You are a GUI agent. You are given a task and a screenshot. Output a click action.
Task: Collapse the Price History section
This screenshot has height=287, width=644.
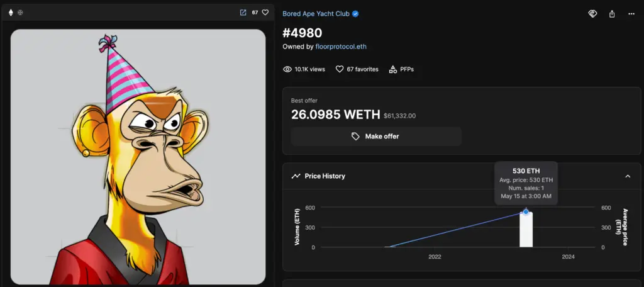click(x=628, y=176)
